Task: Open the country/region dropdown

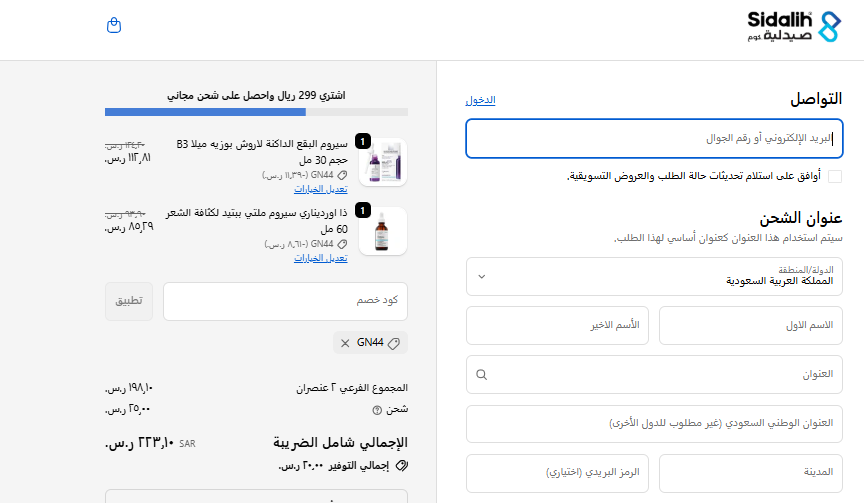Action: pos(654,277)
